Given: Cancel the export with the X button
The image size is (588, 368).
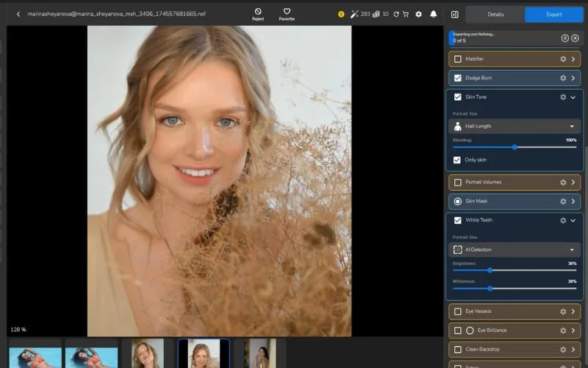Looking at the screenshot, I should [x=575, y=38].
